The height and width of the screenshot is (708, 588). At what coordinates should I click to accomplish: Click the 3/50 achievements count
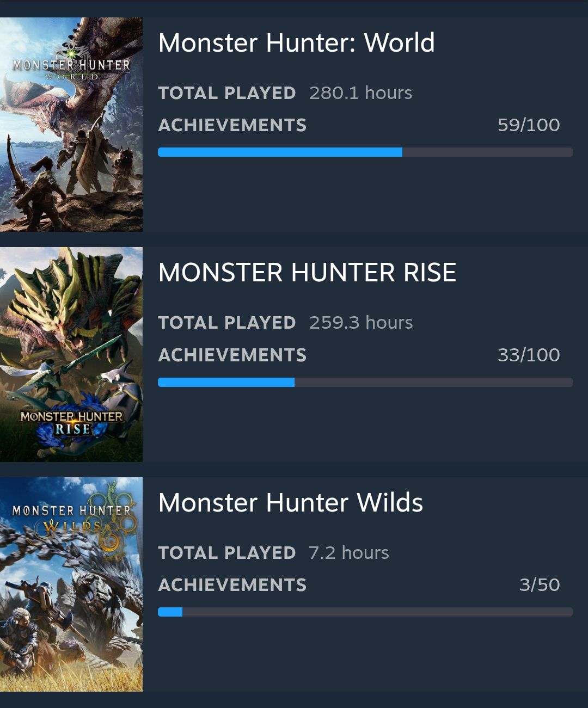pyautogui.click(x=539, y=585)
